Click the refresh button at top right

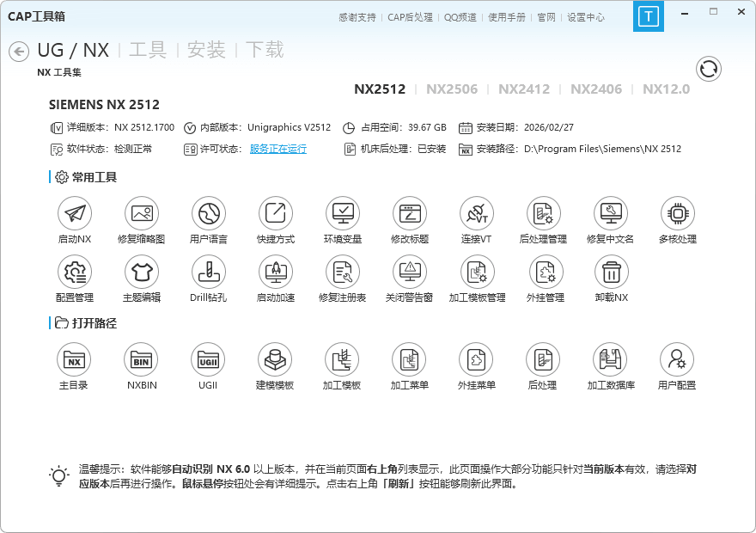(x=708, y=69)
